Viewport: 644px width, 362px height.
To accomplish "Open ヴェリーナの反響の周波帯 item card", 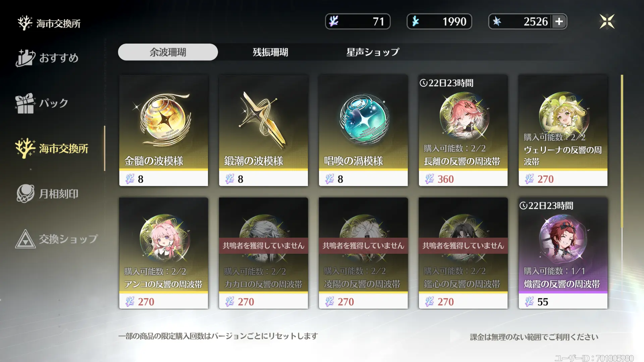I will coord(563,130).
